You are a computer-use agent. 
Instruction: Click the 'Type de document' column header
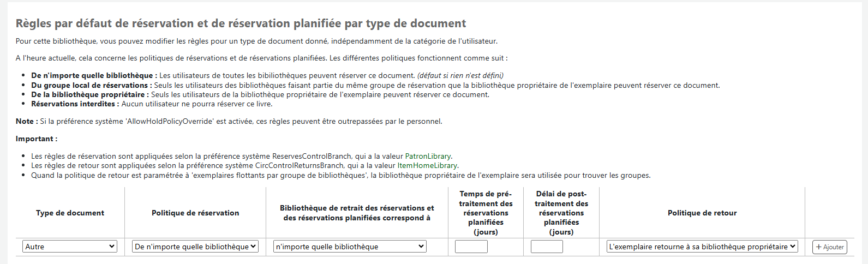pos(70,213)
